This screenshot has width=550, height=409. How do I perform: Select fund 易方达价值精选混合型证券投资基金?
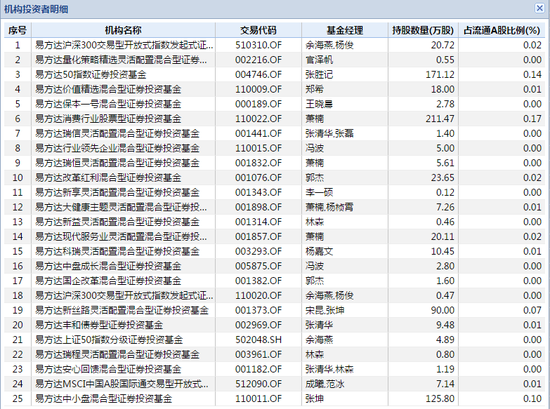click(108, 89)
